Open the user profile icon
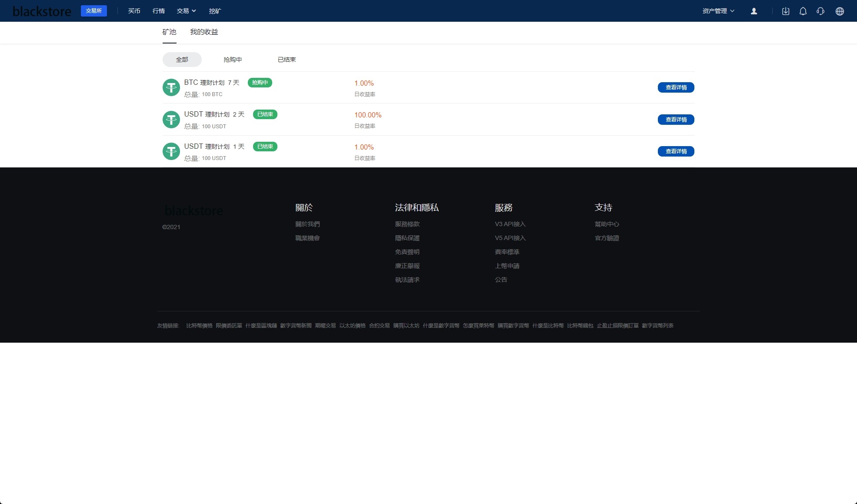Viewport: 857px width, 504px height. [x=754, y=11]
